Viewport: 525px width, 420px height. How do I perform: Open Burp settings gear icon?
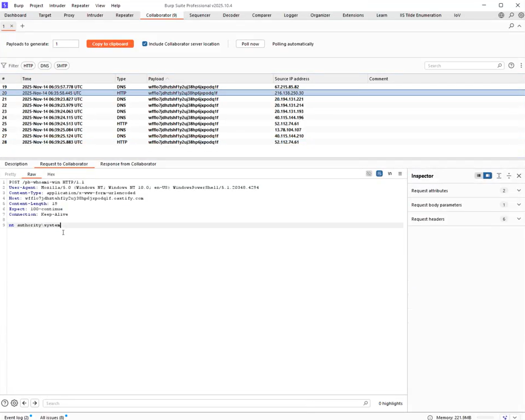point(521,15)
